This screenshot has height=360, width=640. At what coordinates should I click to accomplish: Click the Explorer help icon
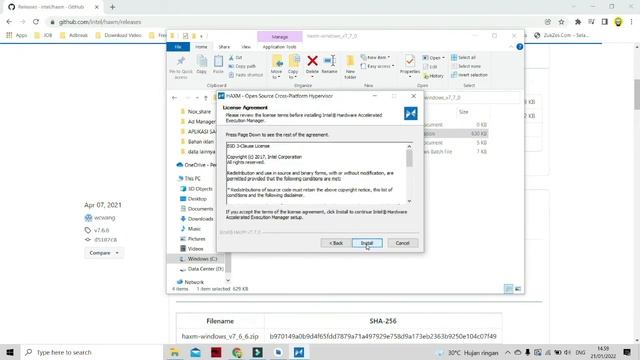click(520, 47)
